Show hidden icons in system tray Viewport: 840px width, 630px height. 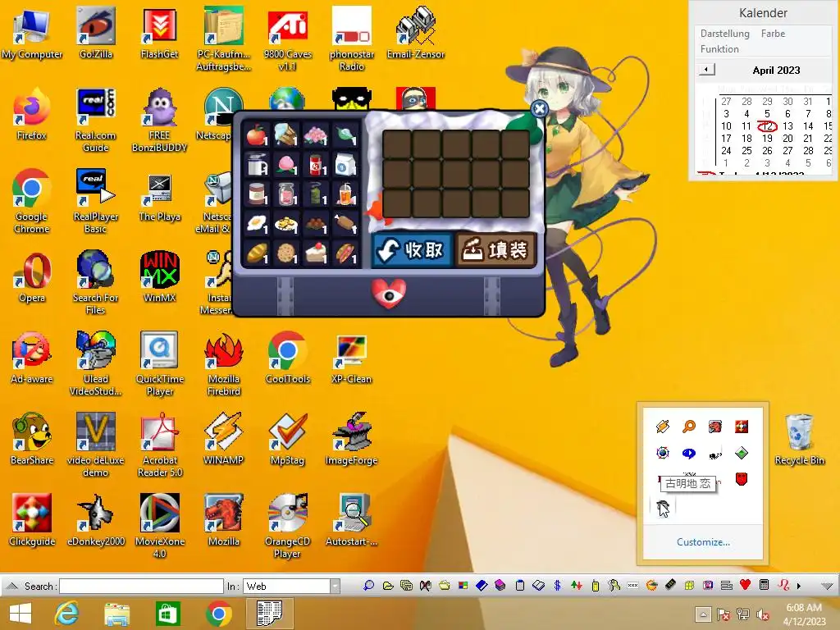[703, 614]
